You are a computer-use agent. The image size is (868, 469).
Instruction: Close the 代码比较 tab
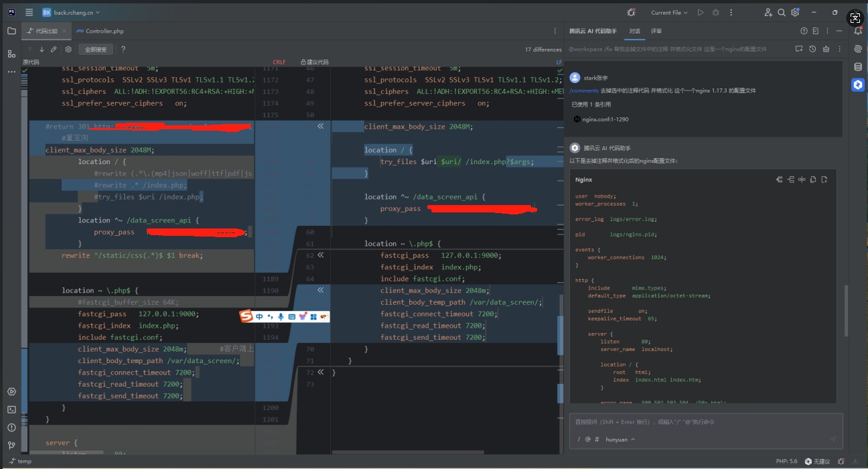tap(64, 31)
